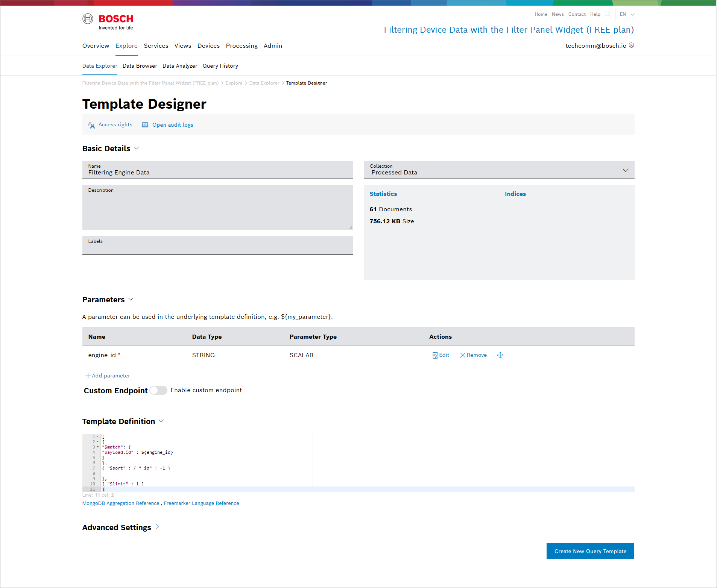Open the EN language dropdown
The image size is (717, 588).
(627, 14)
